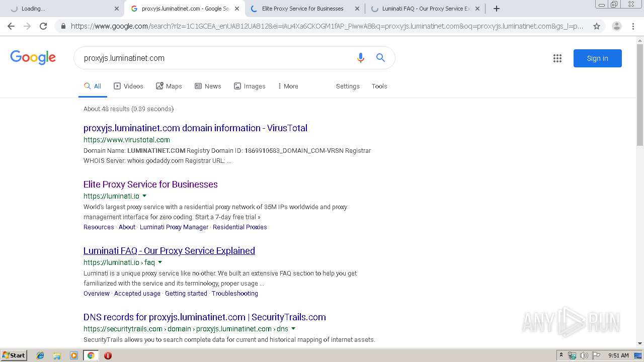Image resolution: width=644 pixels, height=362 pixels.
Task: Open the Getting started sitelink
Action: pos(186,293)
